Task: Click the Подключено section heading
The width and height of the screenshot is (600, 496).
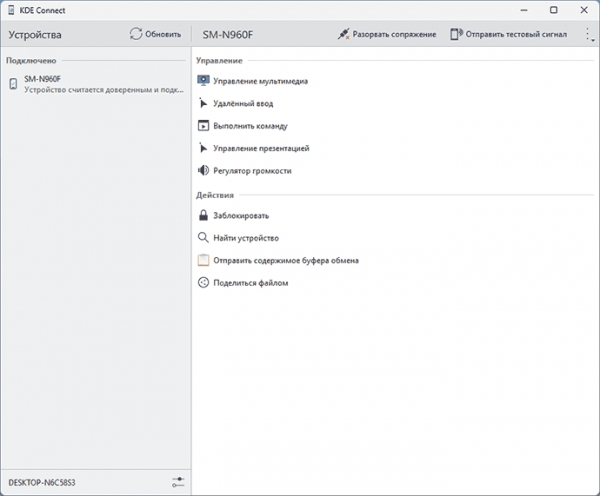Action: coord(31,60)
